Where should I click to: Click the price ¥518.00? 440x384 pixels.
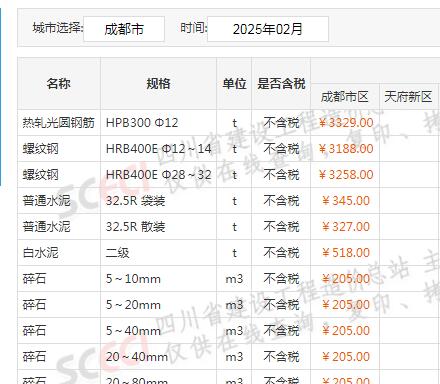[346, 253]
